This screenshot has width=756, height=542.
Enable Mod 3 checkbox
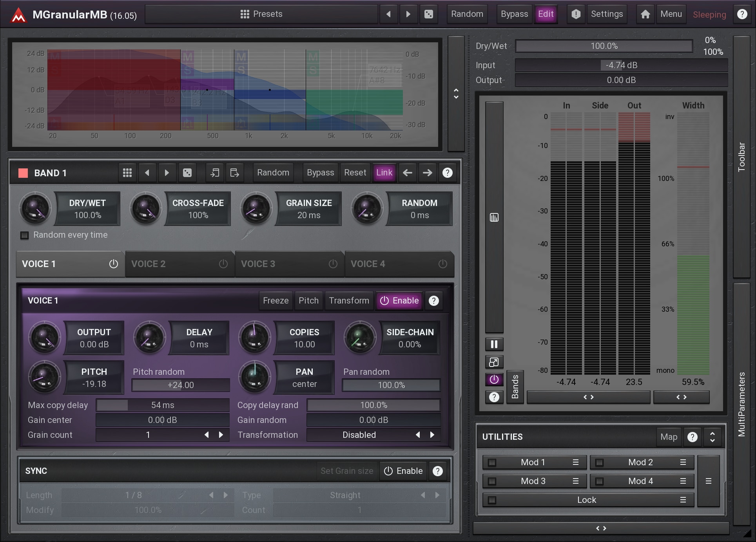tap(492, 481)
